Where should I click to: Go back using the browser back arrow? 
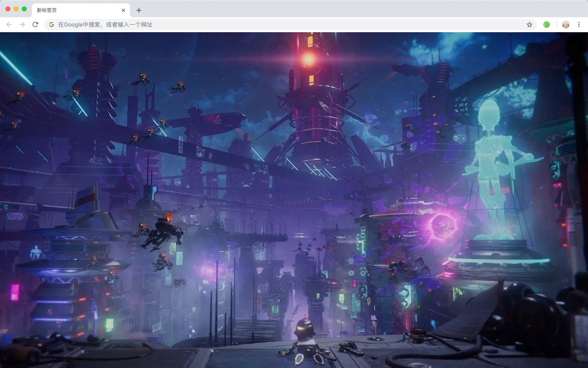pyautogui.click(x=9, y=24)
